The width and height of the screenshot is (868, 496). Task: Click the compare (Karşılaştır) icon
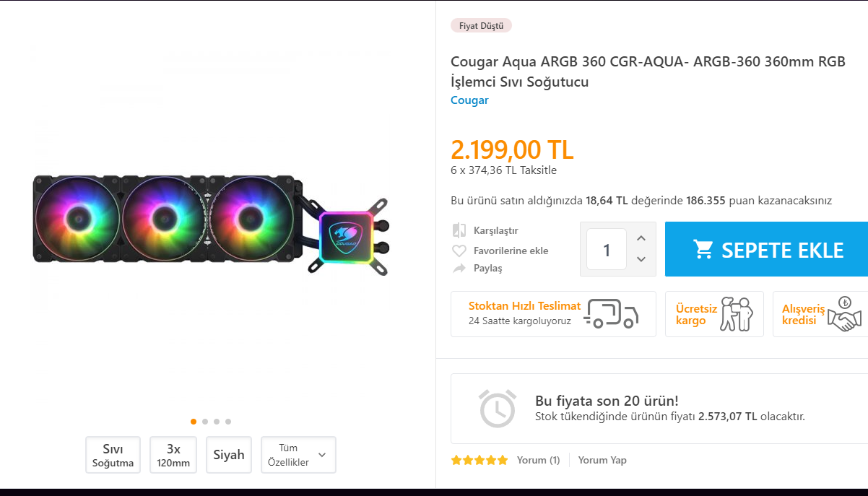pos(459,230)
